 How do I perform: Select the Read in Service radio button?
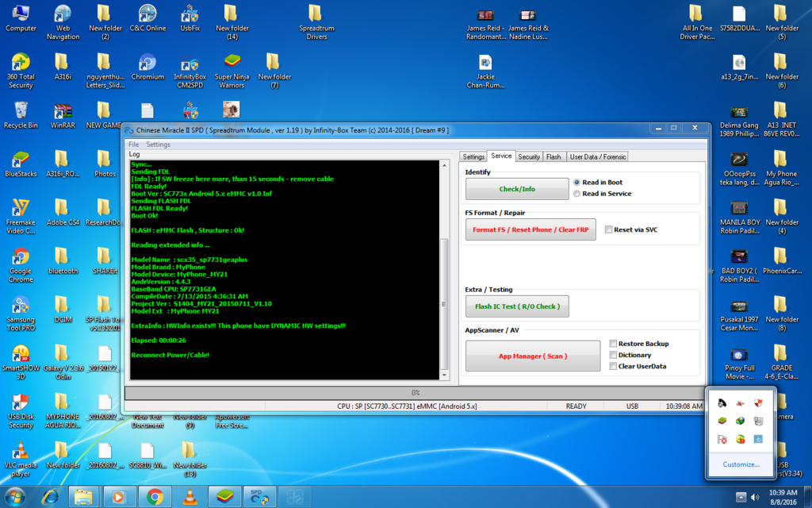click(x=577, y=194)
